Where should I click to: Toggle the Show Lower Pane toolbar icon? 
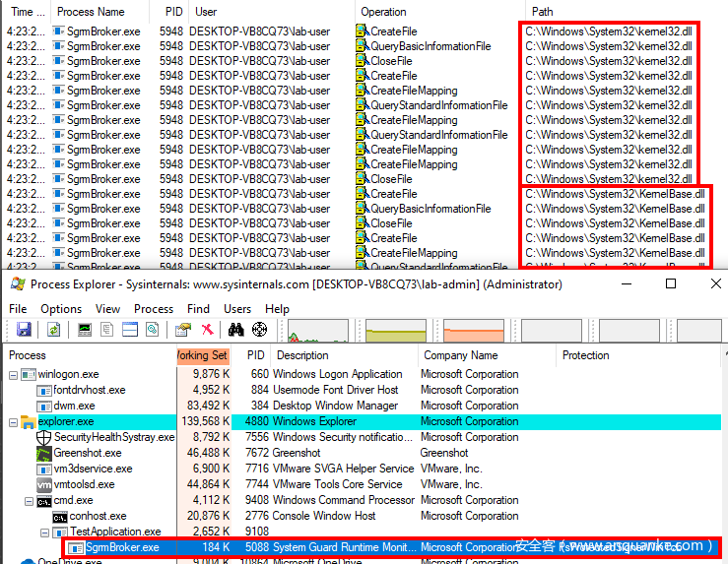130,330
